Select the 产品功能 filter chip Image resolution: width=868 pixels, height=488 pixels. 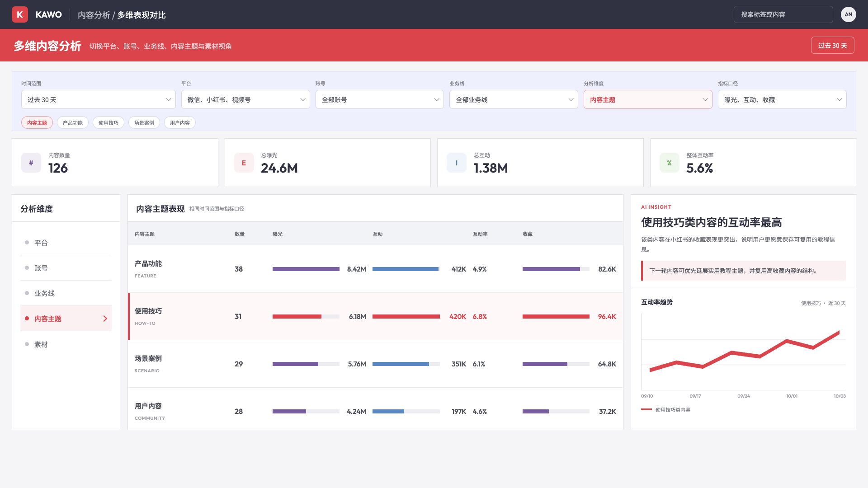pyautogui.click(x=73, y=122)
